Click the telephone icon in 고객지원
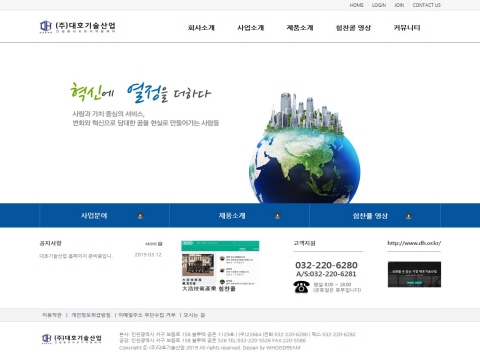 [x=301, y=287]
